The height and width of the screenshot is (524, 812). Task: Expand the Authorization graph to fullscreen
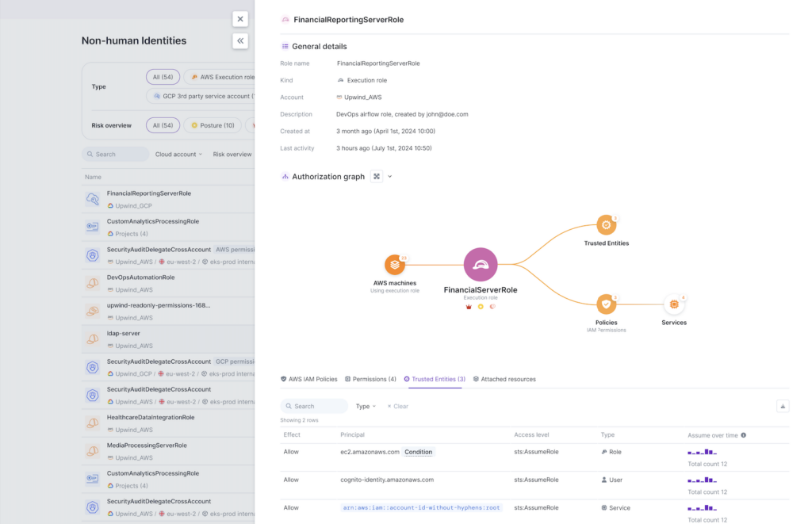376,176
